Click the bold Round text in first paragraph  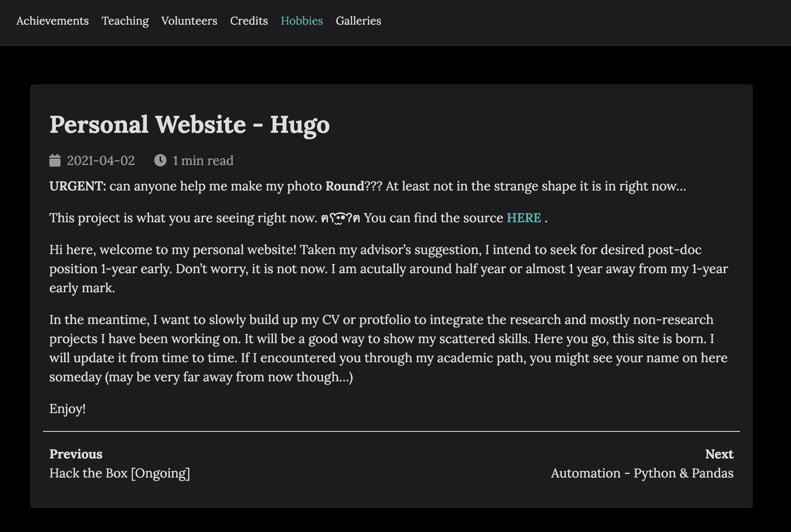tap(344, 186)
